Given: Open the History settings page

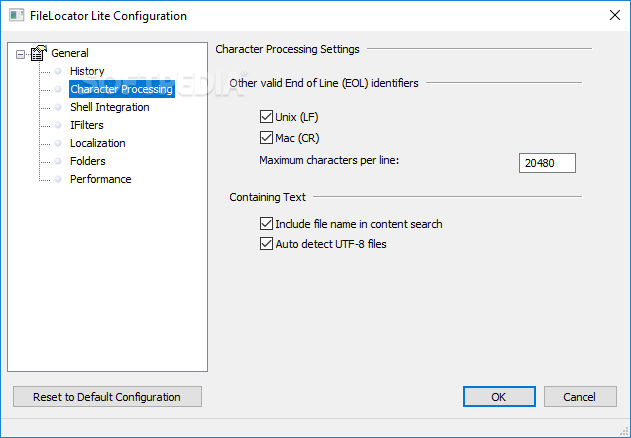Looking at the screenshot, I should tap(87, 71).
